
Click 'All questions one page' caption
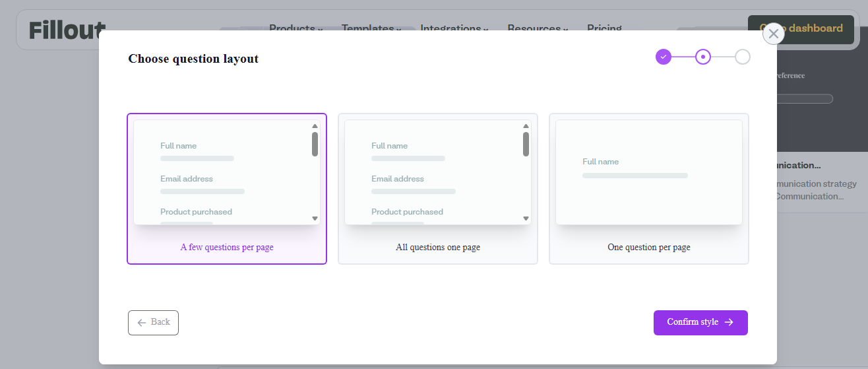point(438,248)
